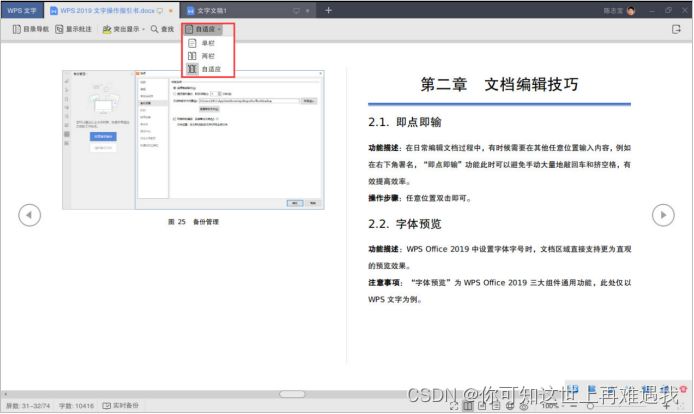Click the 屏数: 31-32/74 status entry

(28, 406)
